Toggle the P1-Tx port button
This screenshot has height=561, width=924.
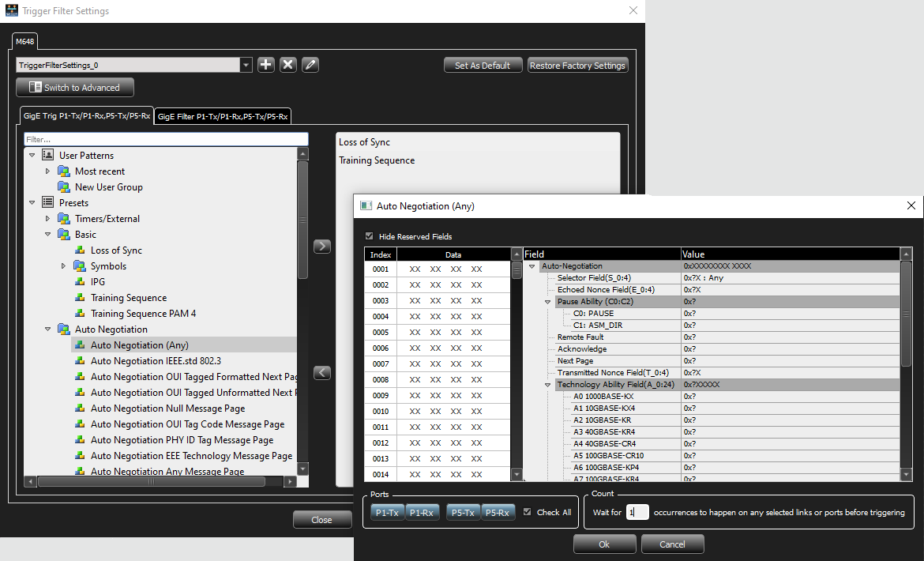(x=387, y=513)
